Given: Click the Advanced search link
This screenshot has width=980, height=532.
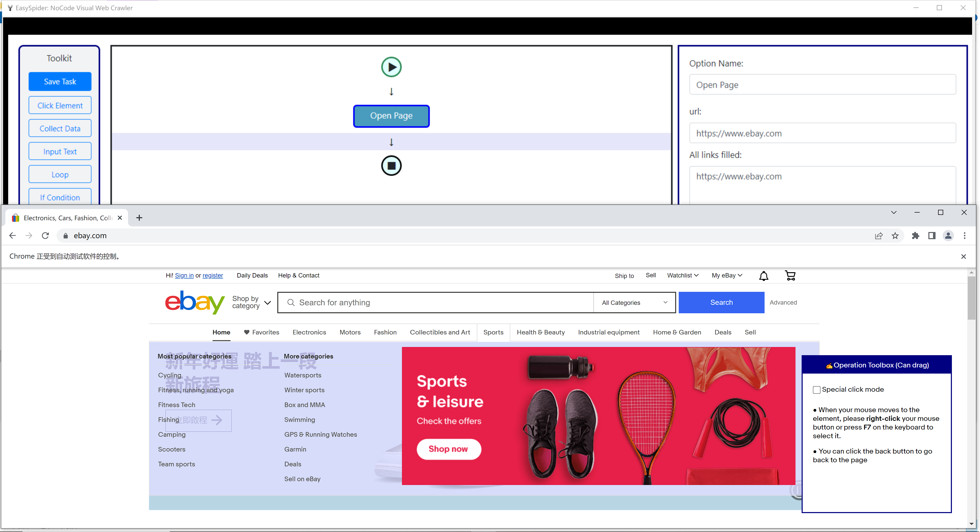Looking at the screenshot, I should [x=783, y=303].
